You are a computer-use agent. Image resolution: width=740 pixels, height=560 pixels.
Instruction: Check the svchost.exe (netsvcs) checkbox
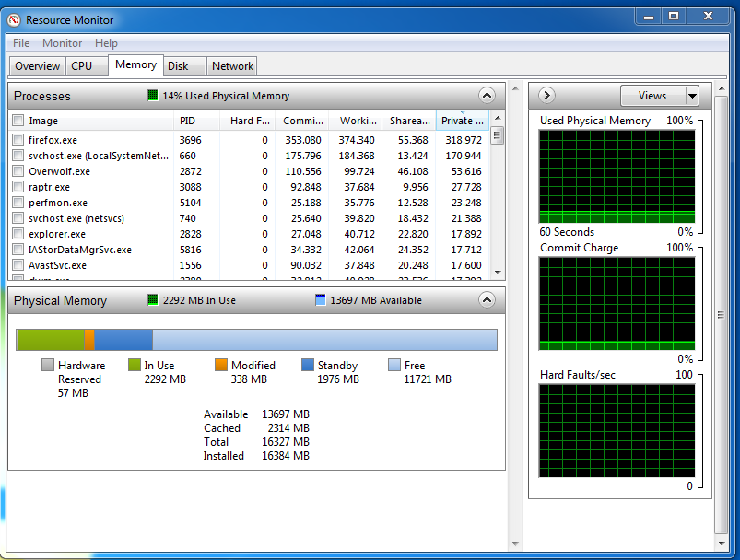[18, 218]
